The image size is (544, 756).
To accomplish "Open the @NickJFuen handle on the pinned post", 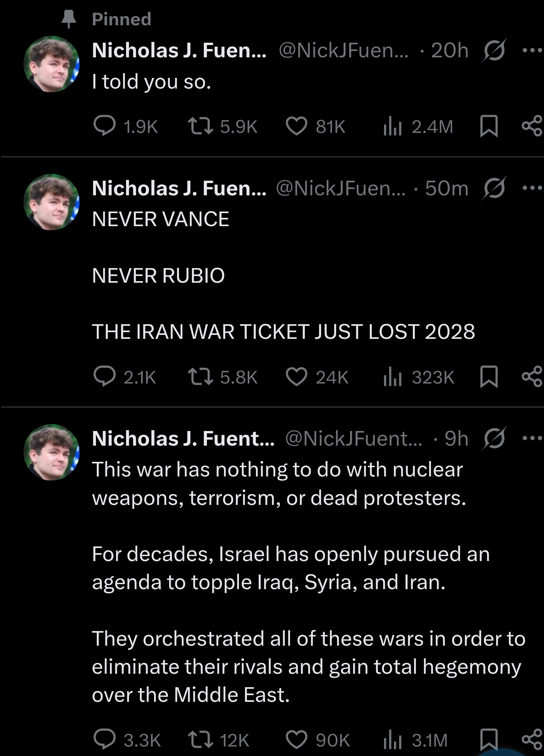I will coord(343,50).
